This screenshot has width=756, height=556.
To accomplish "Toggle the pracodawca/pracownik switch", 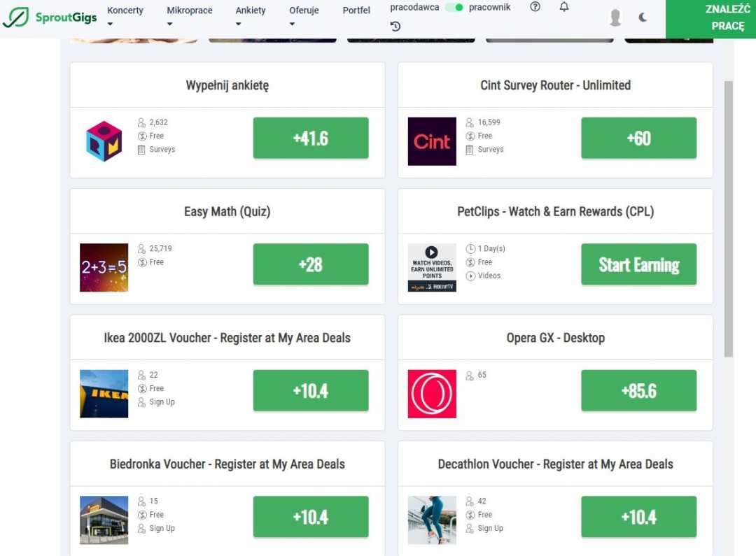I will pyautogui.click(x=454, y=8).
